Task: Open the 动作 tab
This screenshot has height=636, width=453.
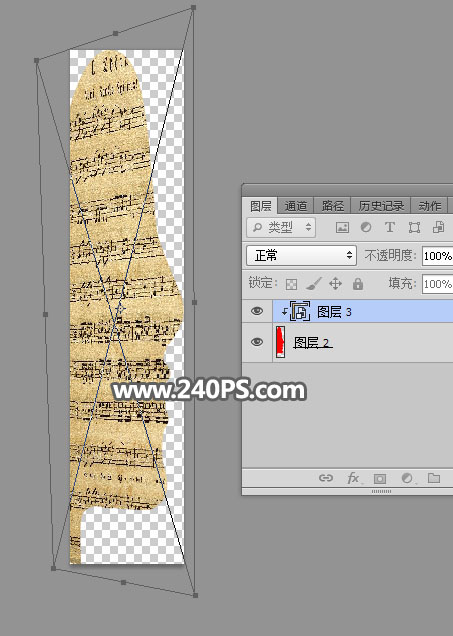Action: pos(430,206)
